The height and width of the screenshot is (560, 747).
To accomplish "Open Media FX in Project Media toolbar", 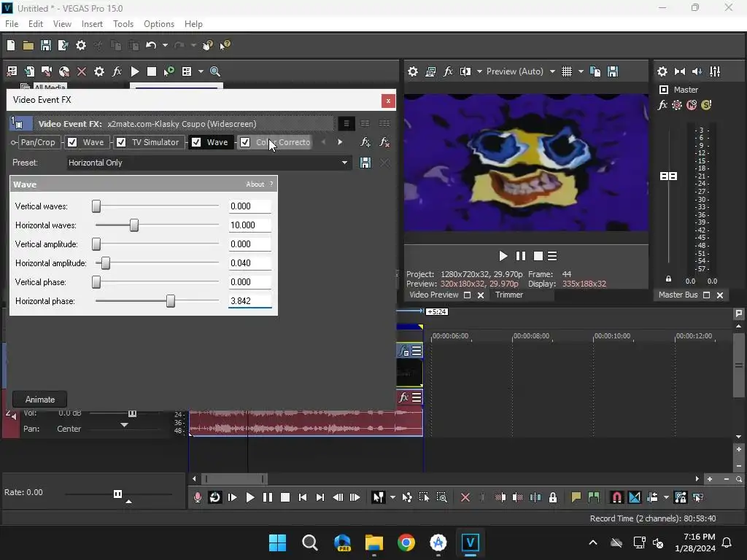I will (x=117, y=71).
